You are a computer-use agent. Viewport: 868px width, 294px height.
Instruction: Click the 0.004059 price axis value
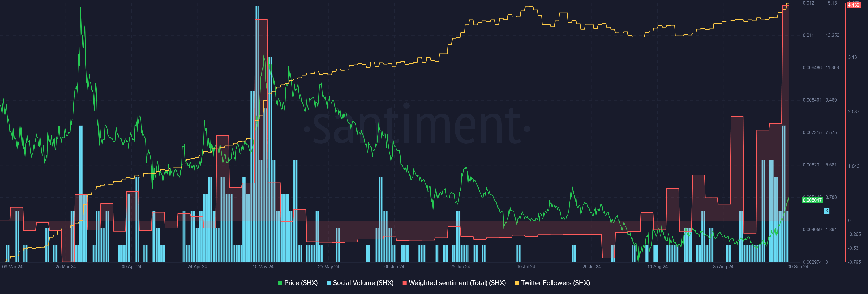[812, 230]
